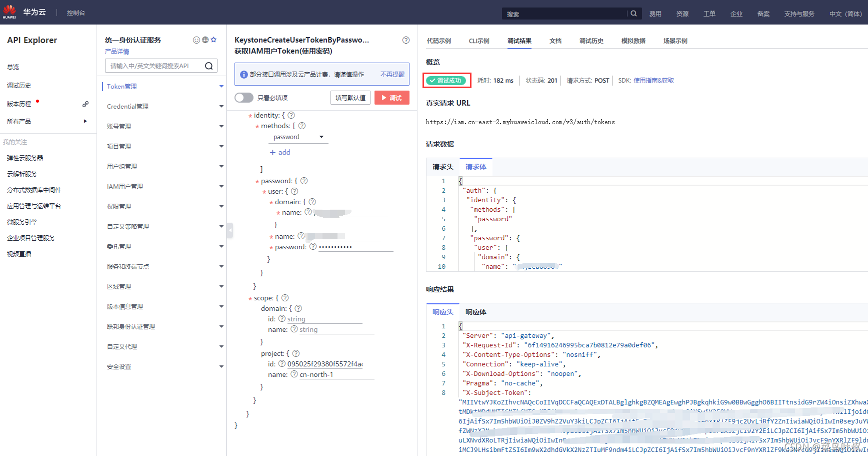Change language via 中文 (简体)
Screen dimensions: 868x456
pyautogui.click(x=845, y=14)
